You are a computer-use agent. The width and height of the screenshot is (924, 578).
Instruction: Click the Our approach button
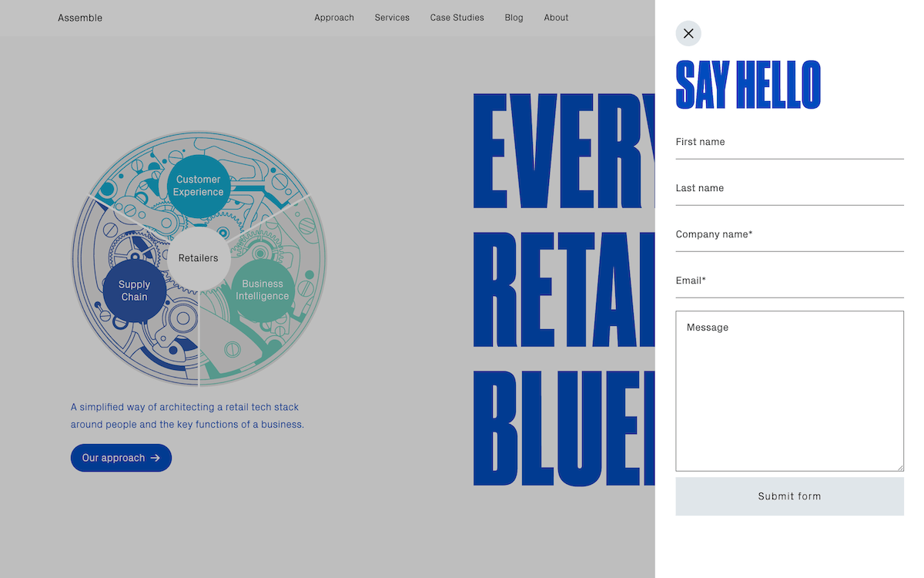121,458
